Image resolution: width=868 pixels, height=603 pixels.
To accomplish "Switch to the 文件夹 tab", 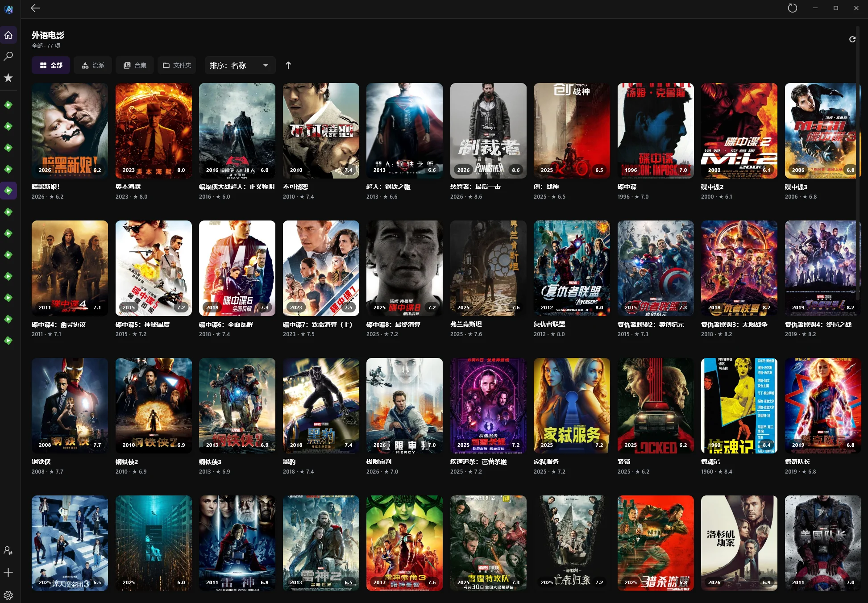I will (x=177, y=65).
